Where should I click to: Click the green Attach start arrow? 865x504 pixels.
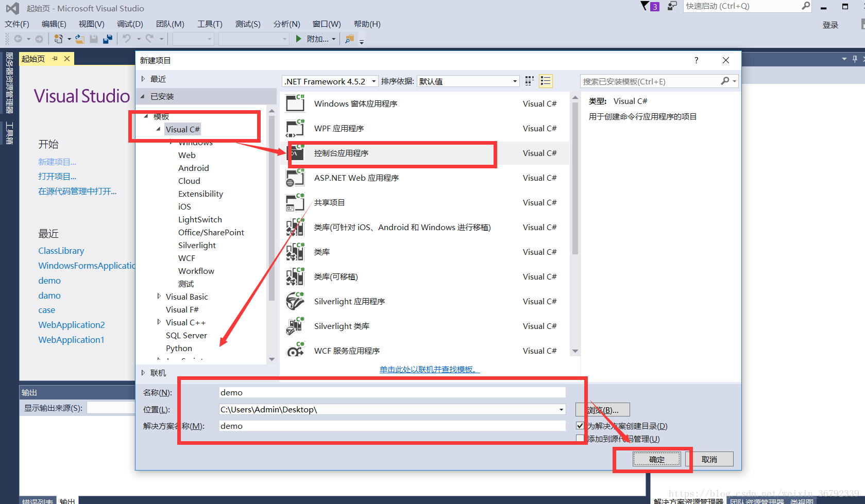(299, 39)
